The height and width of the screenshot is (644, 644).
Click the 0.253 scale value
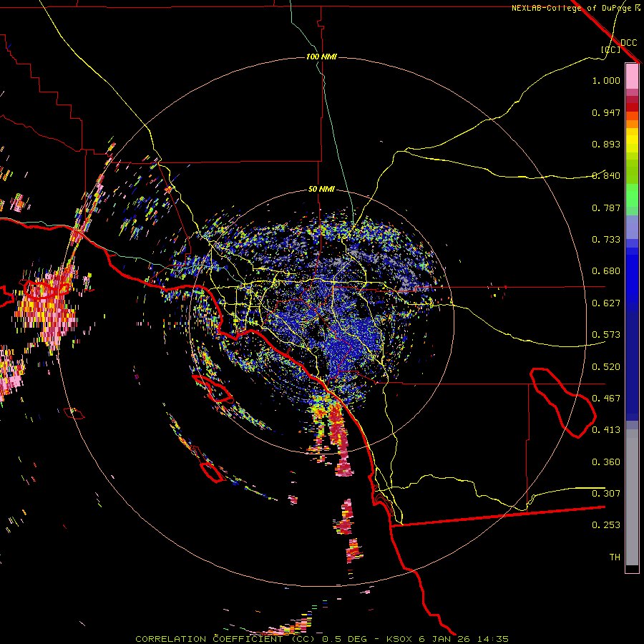pyautogui.click(x=606, y=525)
